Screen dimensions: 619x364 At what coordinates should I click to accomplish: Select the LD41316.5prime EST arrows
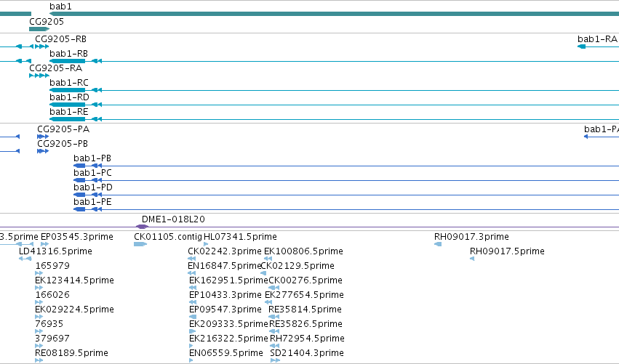coord(25,259)
